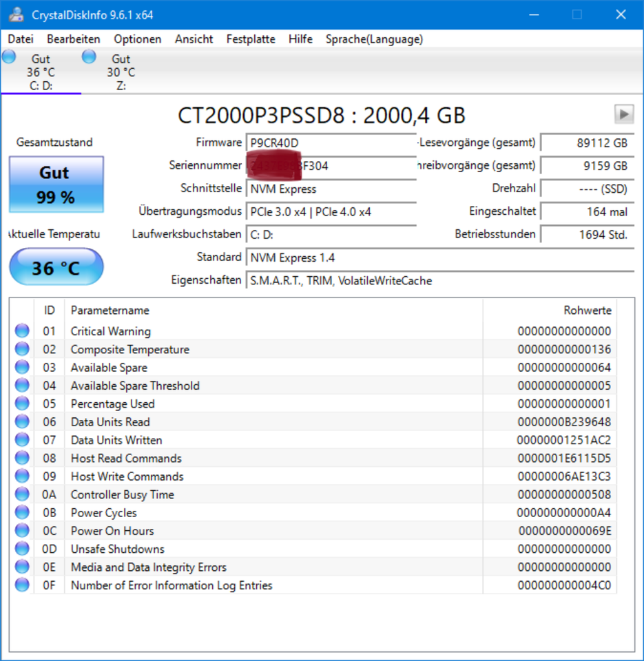Select the C: D: disk status orb
Image resolution: width=644 pixels, height=661 pixels.
click(9, 57)
